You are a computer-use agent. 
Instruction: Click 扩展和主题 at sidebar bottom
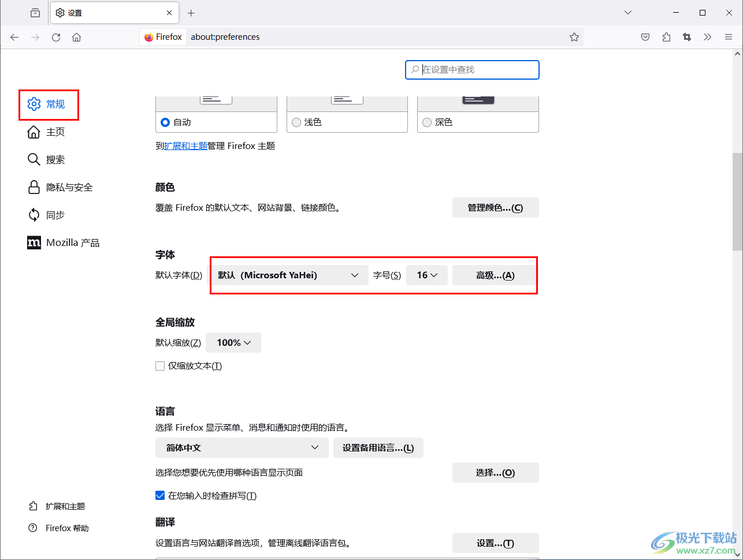[x=57, y=506]
